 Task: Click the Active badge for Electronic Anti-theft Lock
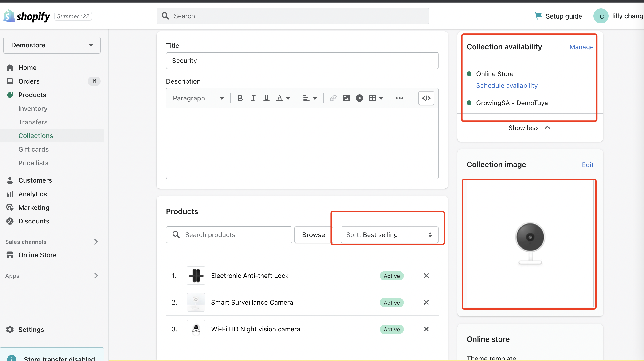pyautogui.click(x=392, y=276)
